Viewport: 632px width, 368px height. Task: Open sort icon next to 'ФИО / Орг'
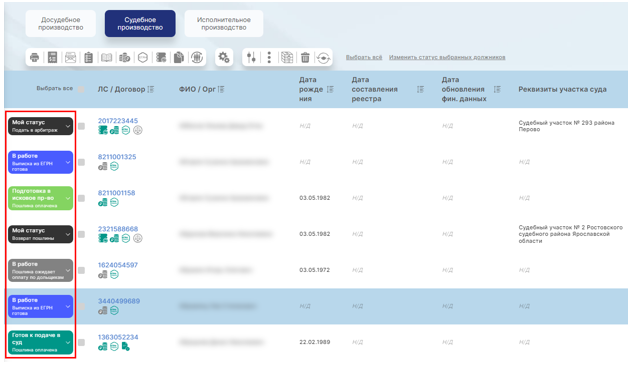pos(221,89)
